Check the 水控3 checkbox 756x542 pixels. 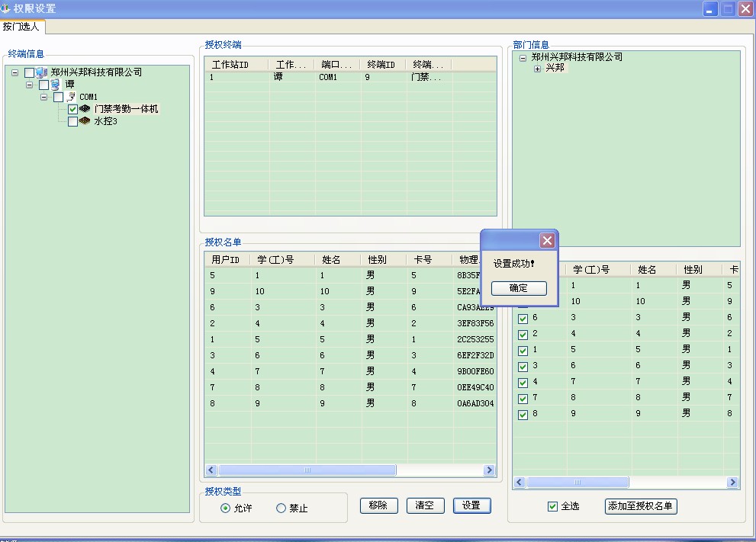(x=72, y=121)
